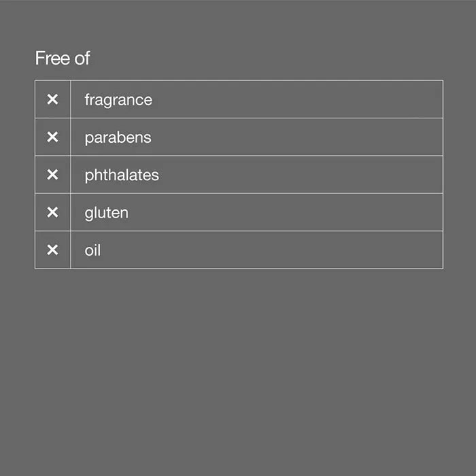Click the letter f in fragrance
Image resolution: width=476 pixels, height=476 pixels.
(x=87, y=99)
